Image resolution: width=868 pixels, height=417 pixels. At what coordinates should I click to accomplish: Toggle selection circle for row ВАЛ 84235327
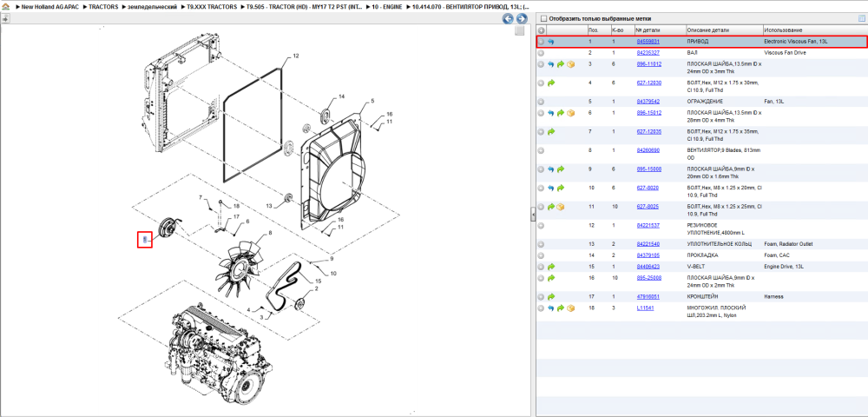click(x=541, y=53)
